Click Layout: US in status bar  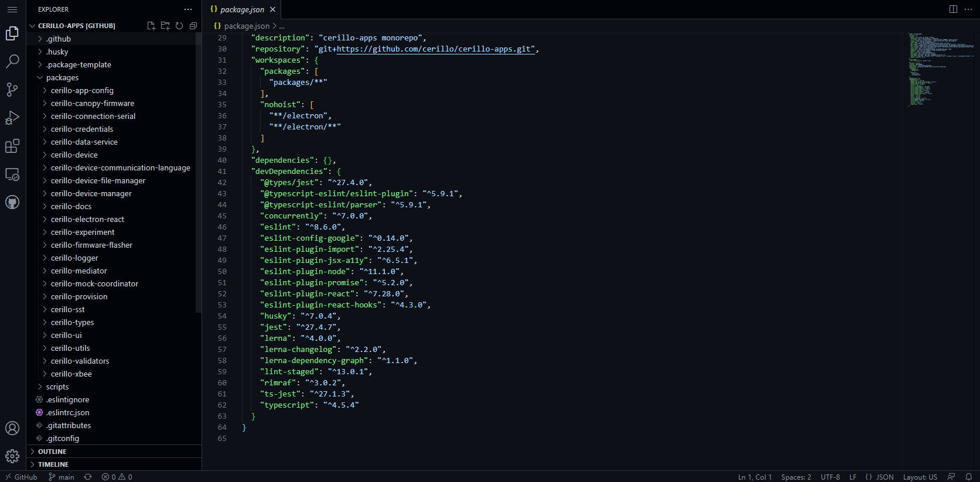[x=920, y=477]
